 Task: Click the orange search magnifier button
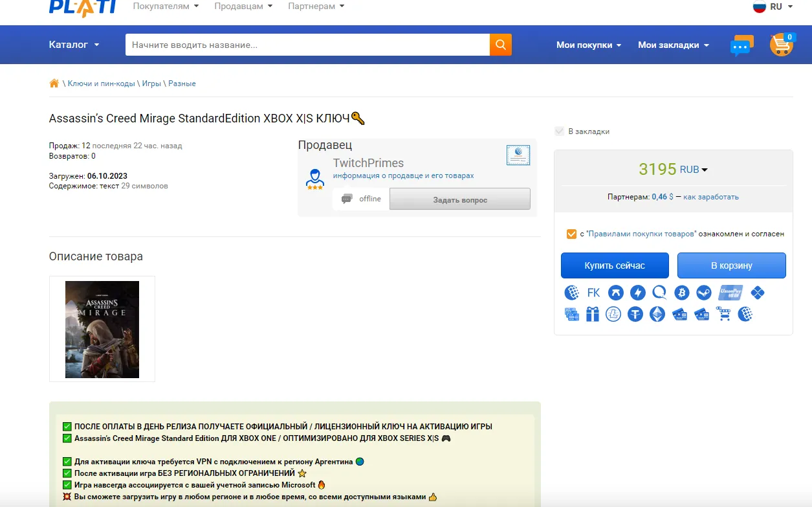pos(501,45)
